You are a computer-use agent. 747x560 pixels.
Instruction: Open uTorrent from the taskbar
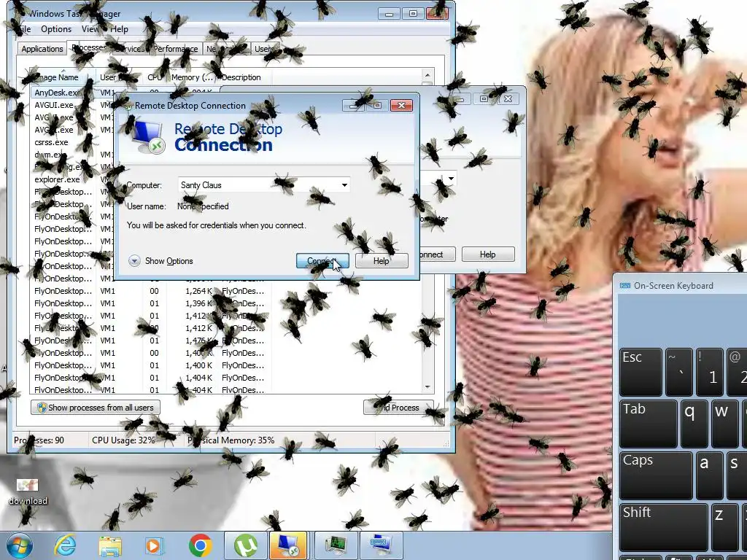(x=246, y=545)
